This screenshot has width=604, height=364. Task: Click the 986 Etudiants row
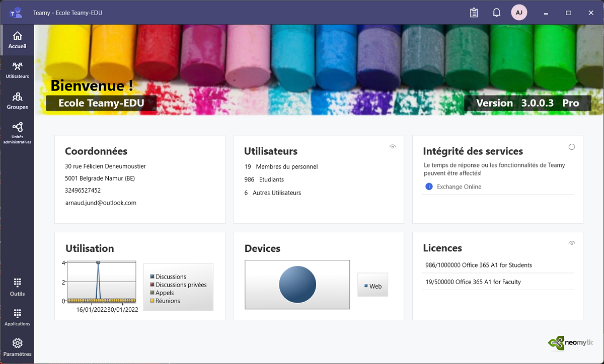(x=264, y=179)
